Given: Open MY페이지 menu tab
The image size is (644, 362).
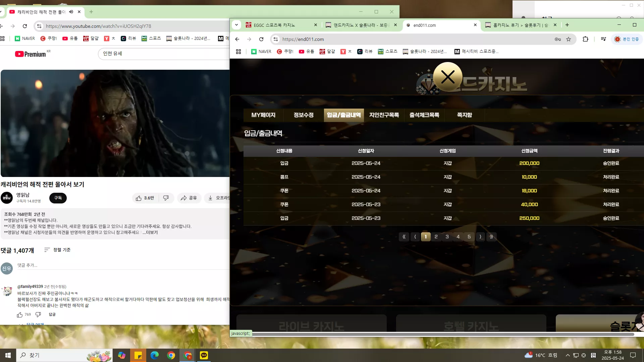Looking at the screenshot, I should pyautogui.click(x=263, y=115).
